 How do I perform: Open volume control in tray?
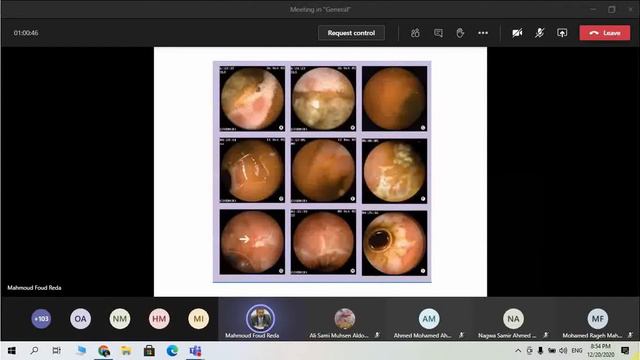pyautogui.click(x=563, y=351)
